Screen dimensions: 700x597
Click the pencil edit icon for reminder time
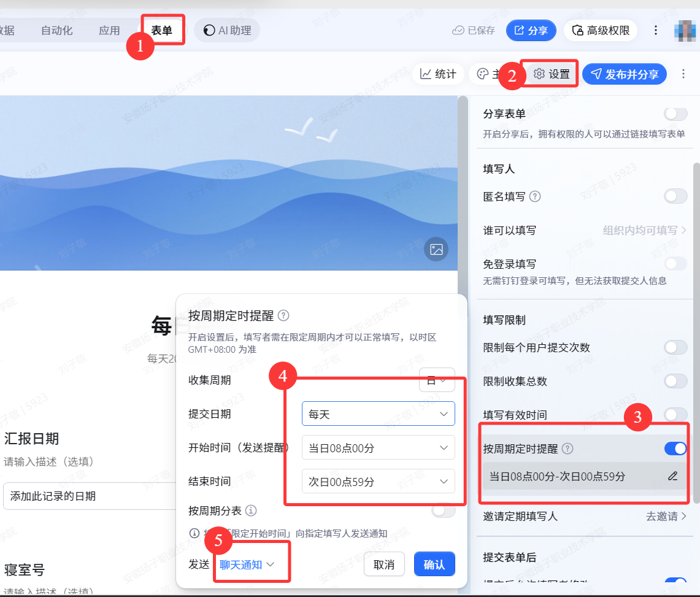673,476
